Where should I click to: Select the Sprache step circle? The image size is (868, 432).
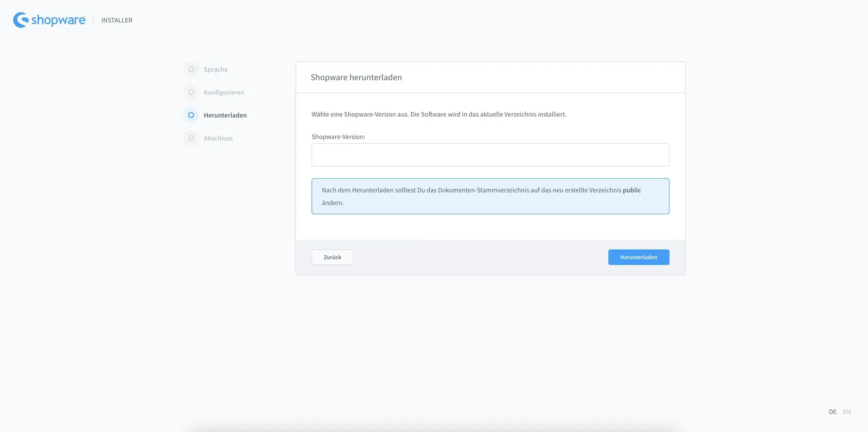pos(191,69)
